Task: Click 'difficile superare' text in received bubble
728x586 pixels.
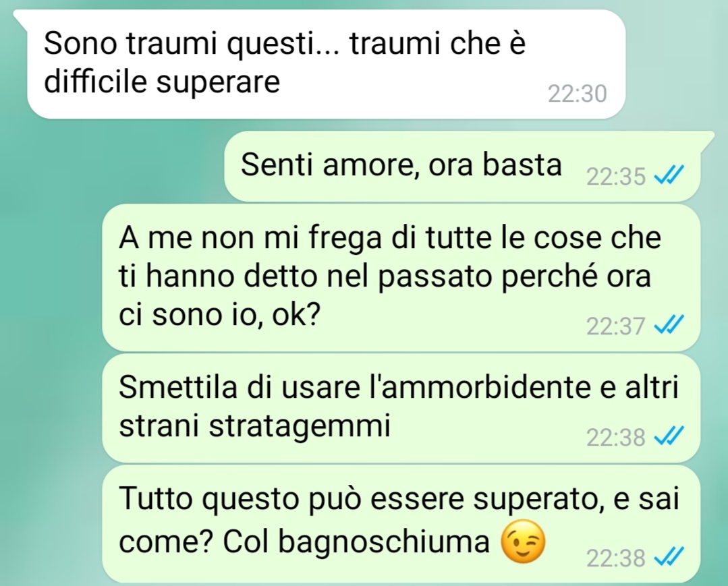Action: (x=161, y=82)
